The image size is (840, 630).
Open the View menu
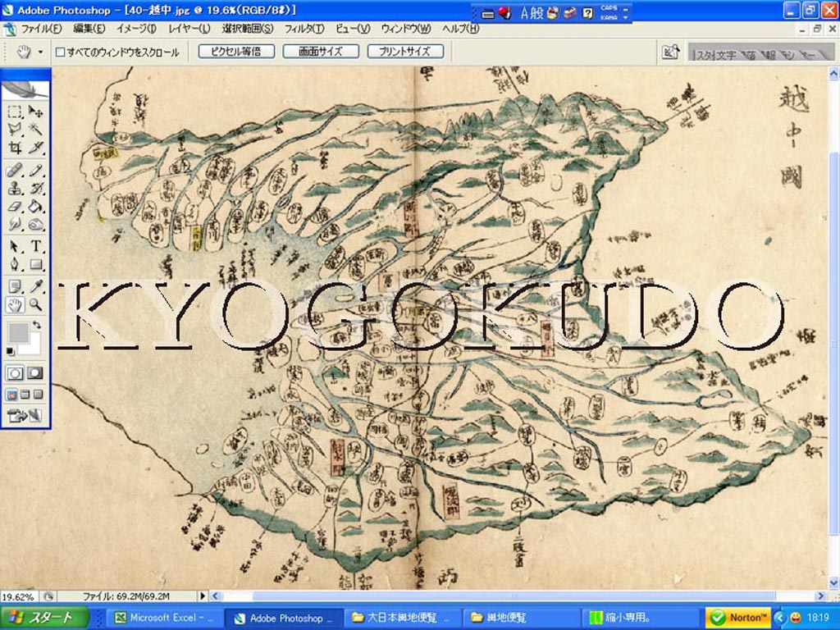353,29
